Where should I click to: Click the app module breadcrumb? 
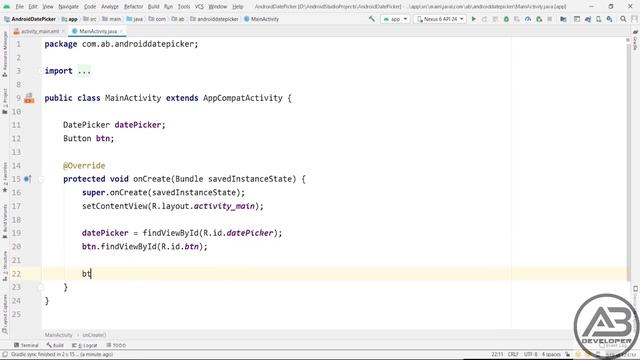point(70,19)
